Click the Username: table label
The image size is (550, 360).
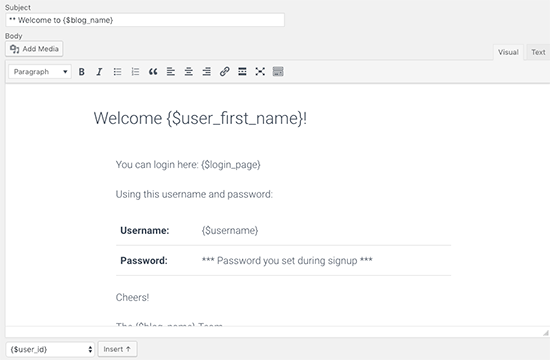tap(145, 231)
